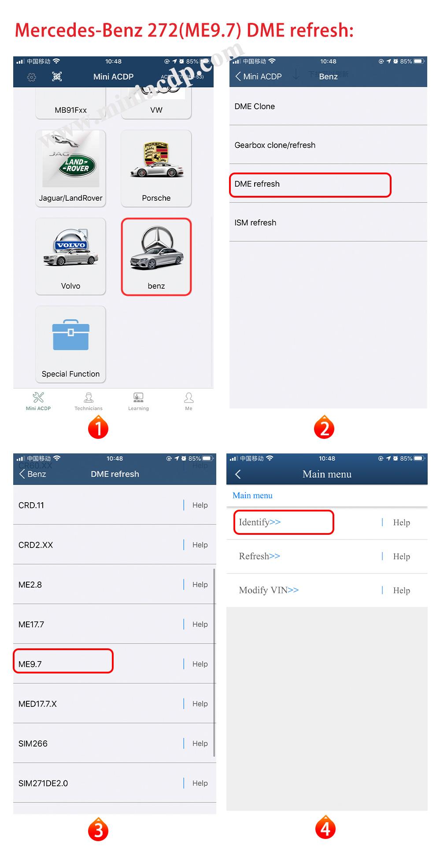The image size is (440, 868).
Task: Open settings gear in Mini ACDP header
Action: [32, 77]
